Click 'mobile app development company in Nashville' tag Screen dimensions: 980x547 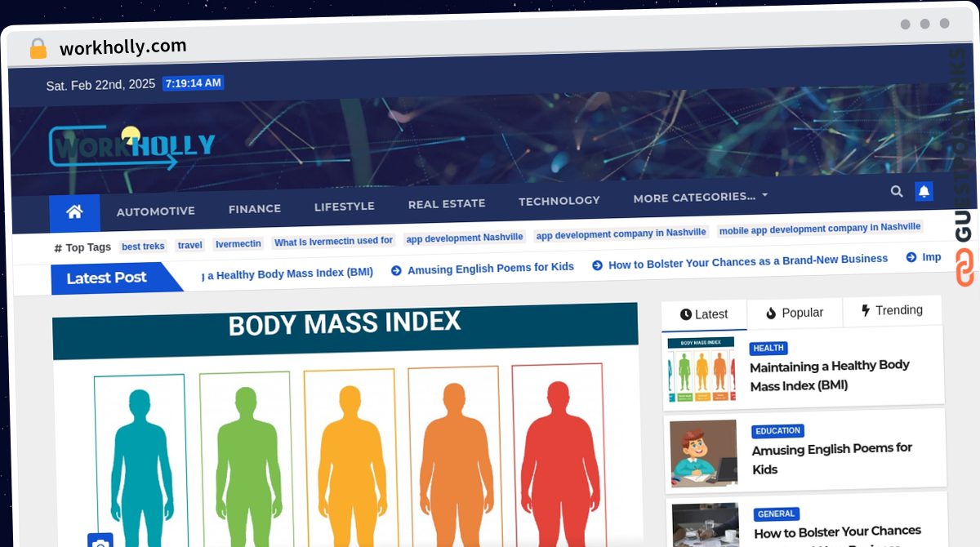(x=820, y=228)
